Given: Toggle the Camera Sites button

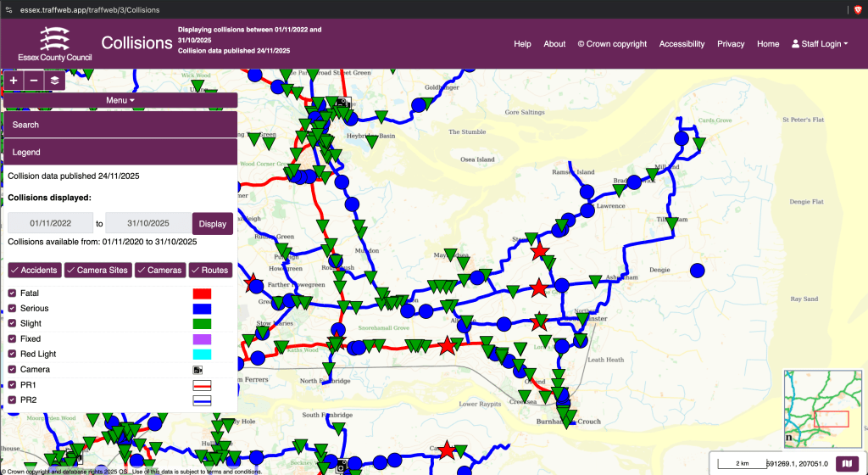Looking at the screenshot, I should click(94, 271).
